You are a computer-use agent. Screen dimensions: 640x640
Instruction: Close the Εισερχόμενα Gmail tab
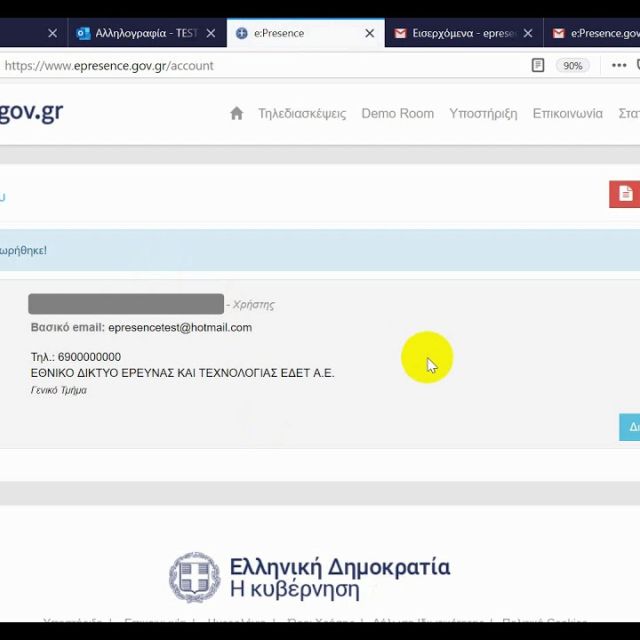click(x=528, y=33)
